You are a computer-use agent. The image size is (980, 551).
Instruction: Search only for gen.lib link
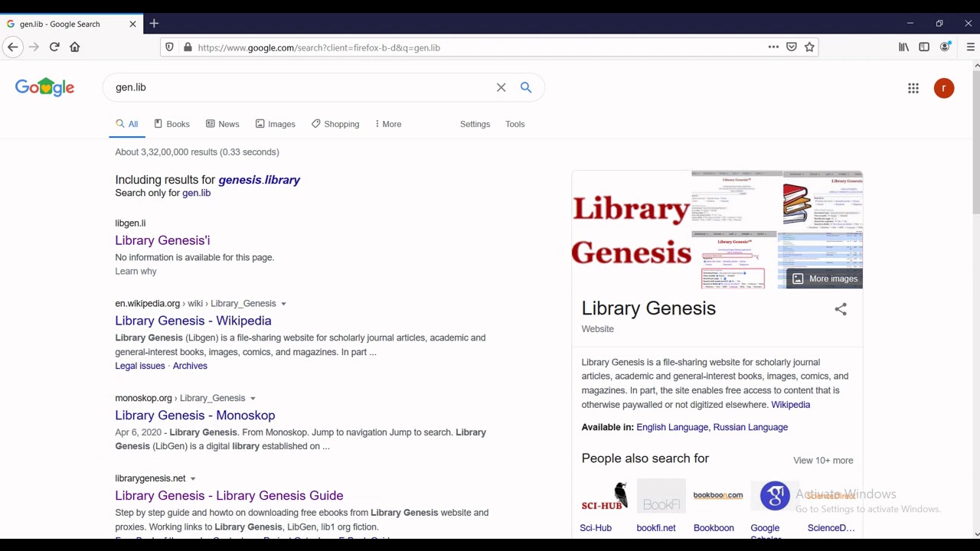(x=196, y=193)
